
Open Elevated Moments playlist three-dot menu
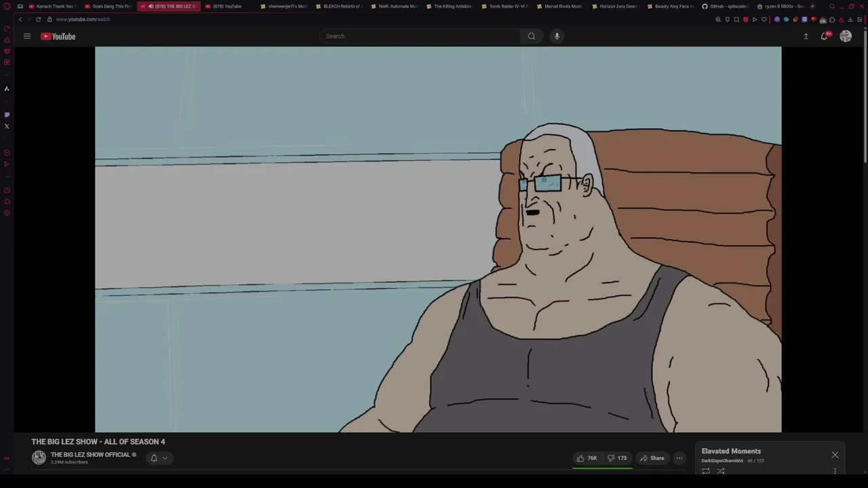(x=835, y=470)
